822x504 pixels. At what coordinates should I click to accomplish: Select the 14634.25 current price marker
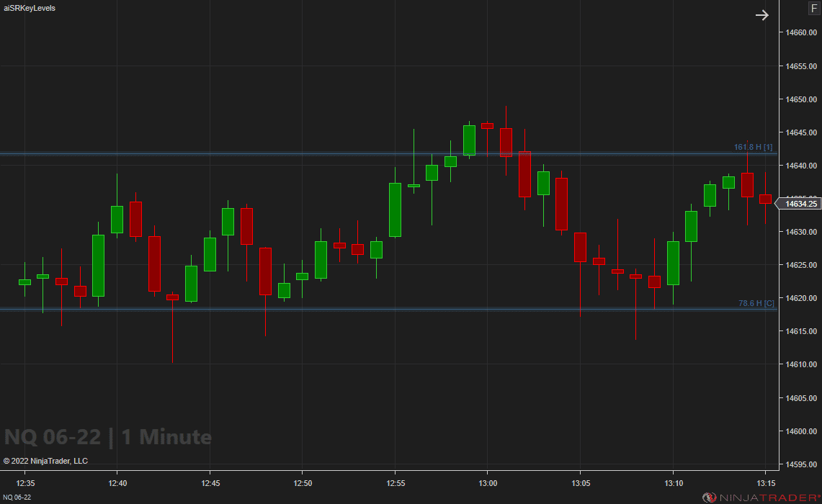800,204
